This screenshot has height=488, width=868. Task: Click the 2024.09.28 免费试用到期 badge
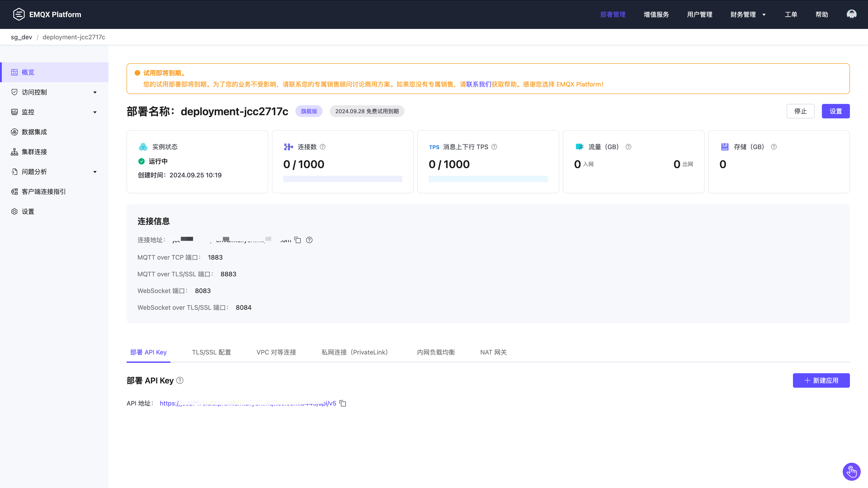tap(367, 111)
